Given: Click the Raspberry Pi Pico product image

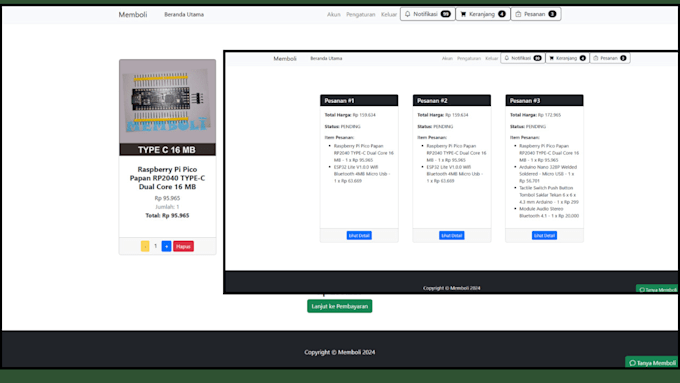Looking at the screenshot, I should 167,108.
